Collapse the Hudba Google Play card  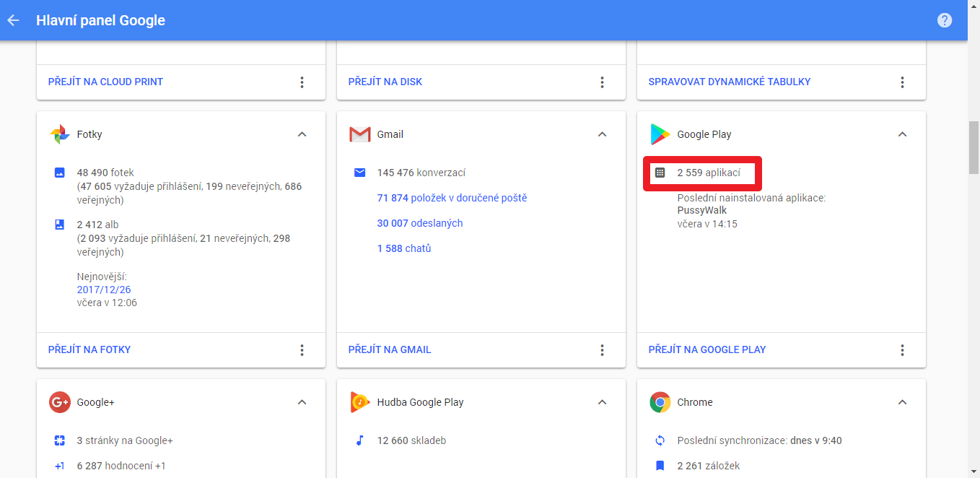[603, 402]
